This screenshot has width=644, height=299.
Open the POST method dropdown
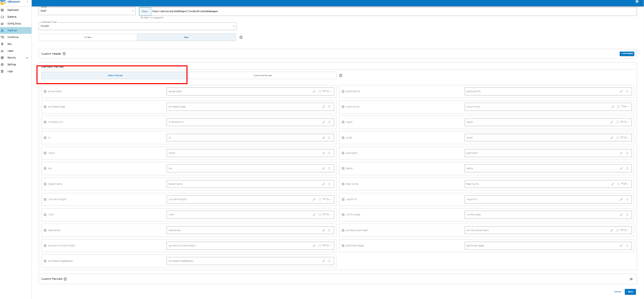coord(87,11)
